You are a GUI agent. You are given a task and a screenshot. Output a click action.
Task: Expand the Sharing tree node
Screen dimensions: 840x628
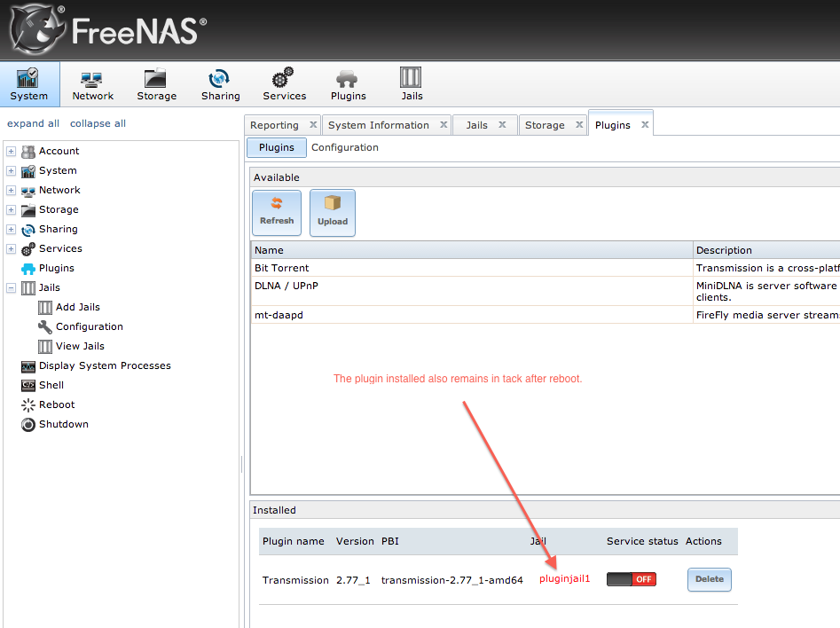pos(11,230)
